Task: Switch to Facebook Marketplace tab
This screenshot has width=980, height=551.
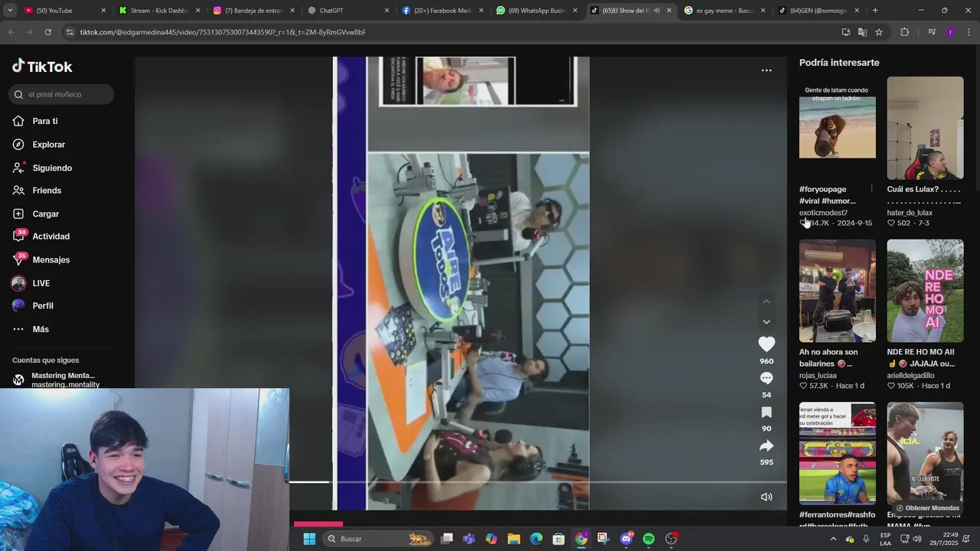Action: click(443, 11)
